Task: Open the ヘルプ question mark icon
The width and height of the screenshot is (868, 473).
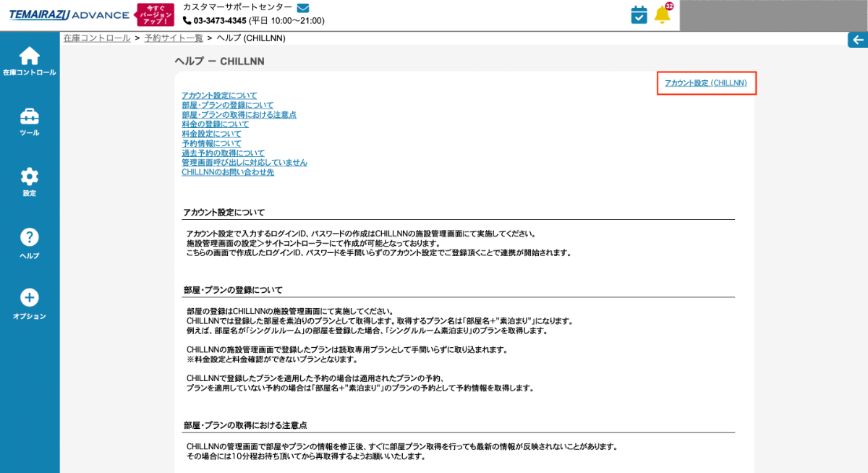Action: point(29,237)
